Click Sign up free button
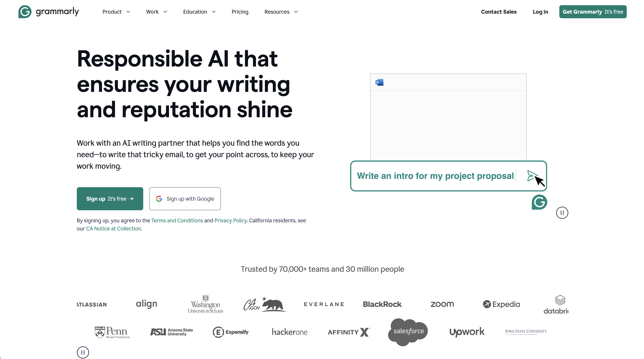The image size is (644, 359). point(110,198)
